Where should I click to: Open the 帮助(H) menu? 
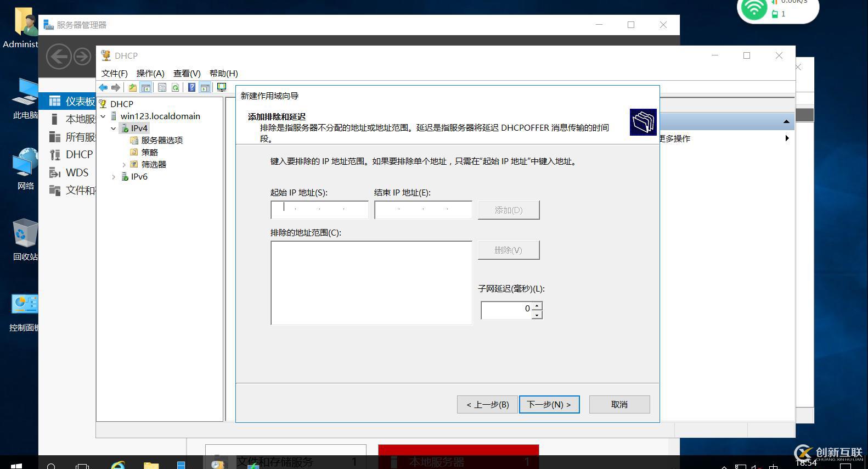click(x=223, y=73)
